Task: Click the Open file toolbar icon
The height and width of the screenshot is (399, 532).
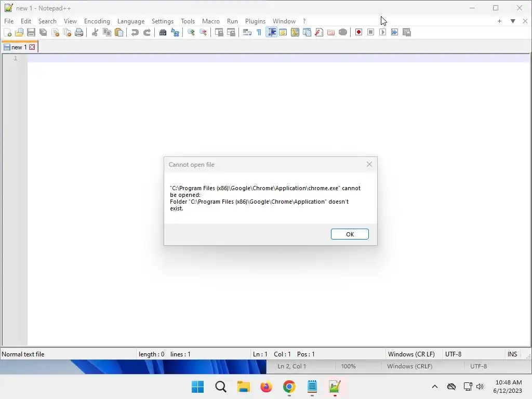Action: tap(19, 32)
